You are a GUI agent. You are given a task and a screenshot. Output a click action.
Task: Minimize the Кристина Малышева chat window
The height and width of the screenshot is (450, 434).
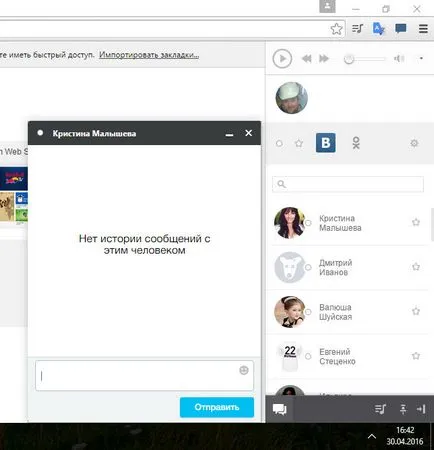point(229,134)
